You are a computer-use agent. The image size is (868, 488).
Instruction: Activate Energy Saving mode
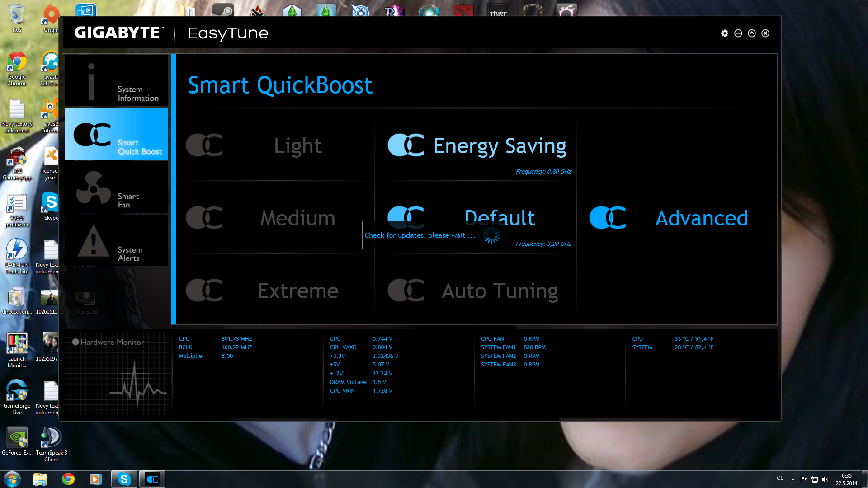[500, 146]
